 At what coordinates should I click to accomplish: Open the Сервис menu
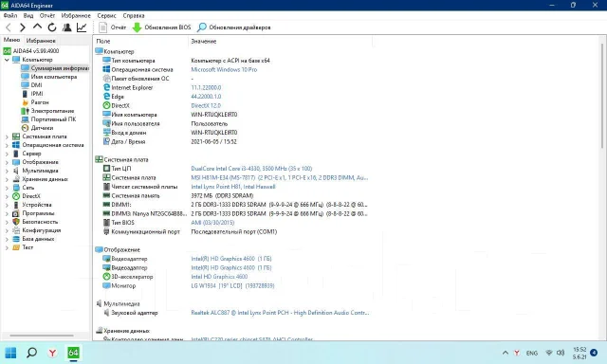(x=106, y=15)
